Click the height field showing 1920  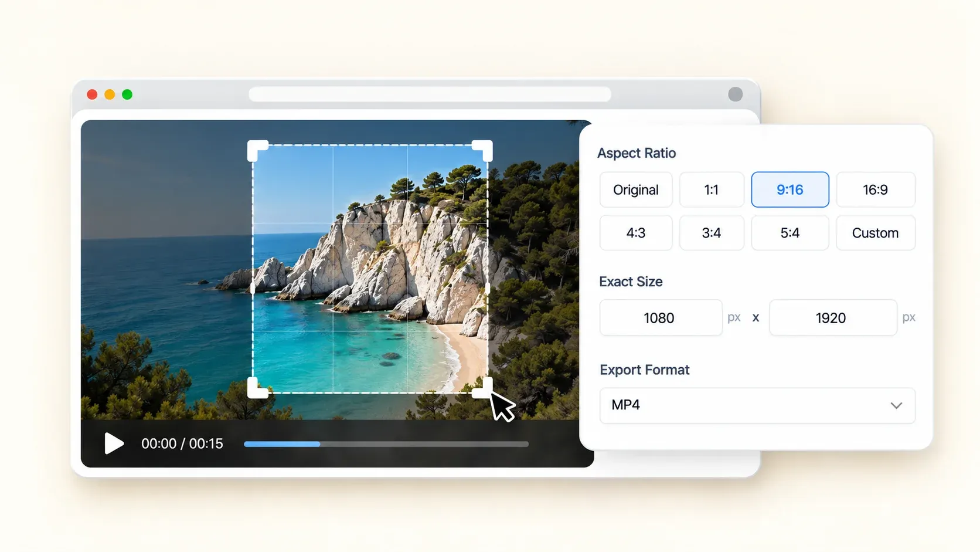point(833,317)
